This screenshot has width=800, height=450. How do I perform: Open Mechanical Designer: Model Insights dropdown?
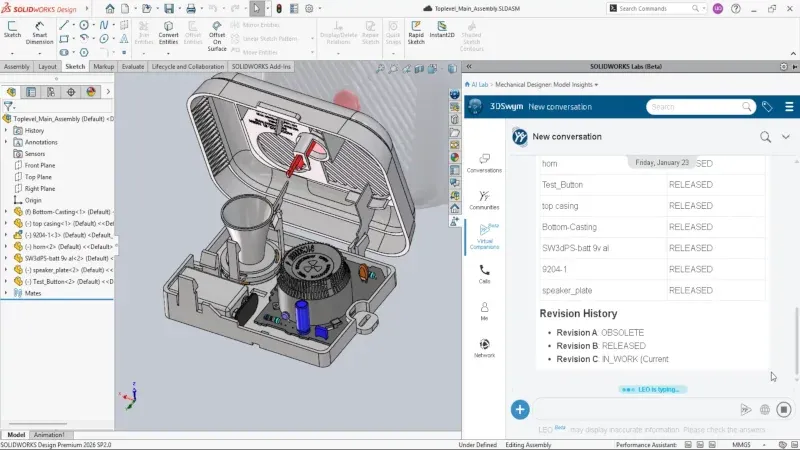click(546, 85)
